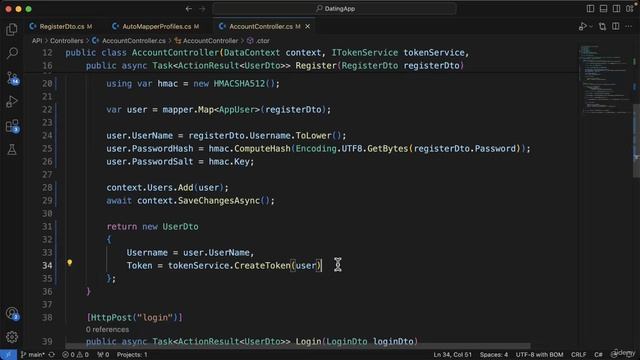Click the sticky scroll Register method line
Image resolution: width=640 pixels, height=360 pixels.
275,66
